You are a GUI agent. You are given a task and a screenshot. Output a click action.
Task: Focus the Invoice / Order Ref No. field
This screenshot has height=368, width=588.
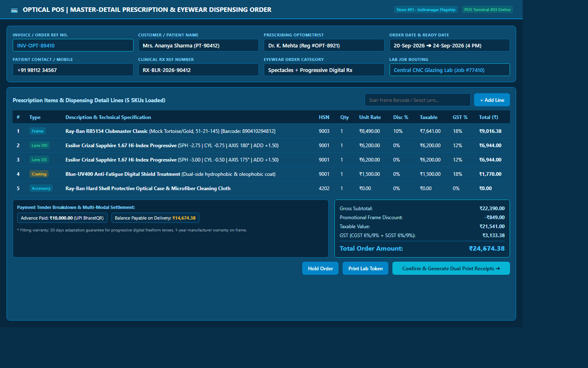(73, 45)
